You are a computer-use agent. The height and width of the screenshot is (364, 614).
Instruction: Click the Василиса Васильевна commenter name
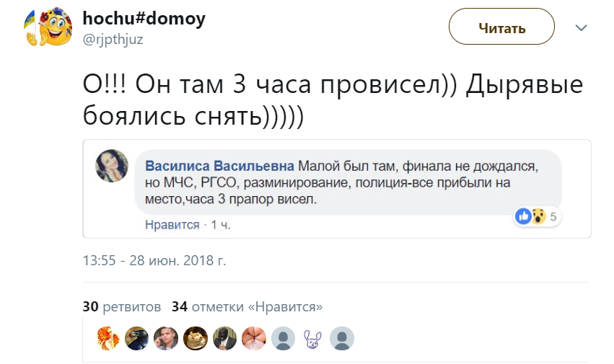tap(219, 164)
